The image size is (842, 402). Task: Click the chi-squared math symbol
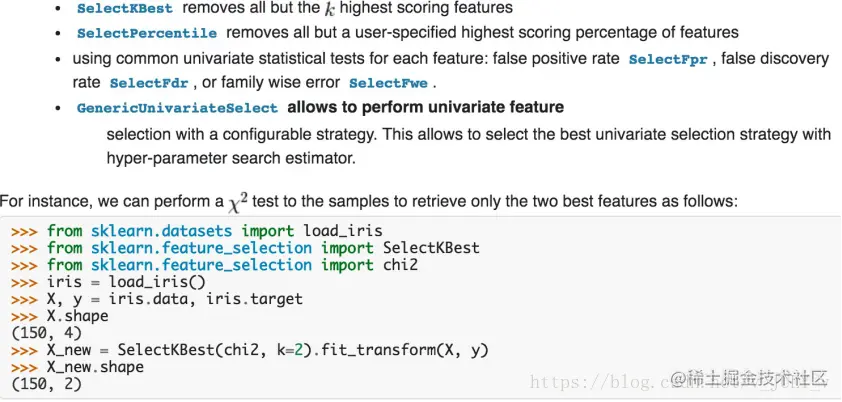pyautogui.click(x=237, y=203)
